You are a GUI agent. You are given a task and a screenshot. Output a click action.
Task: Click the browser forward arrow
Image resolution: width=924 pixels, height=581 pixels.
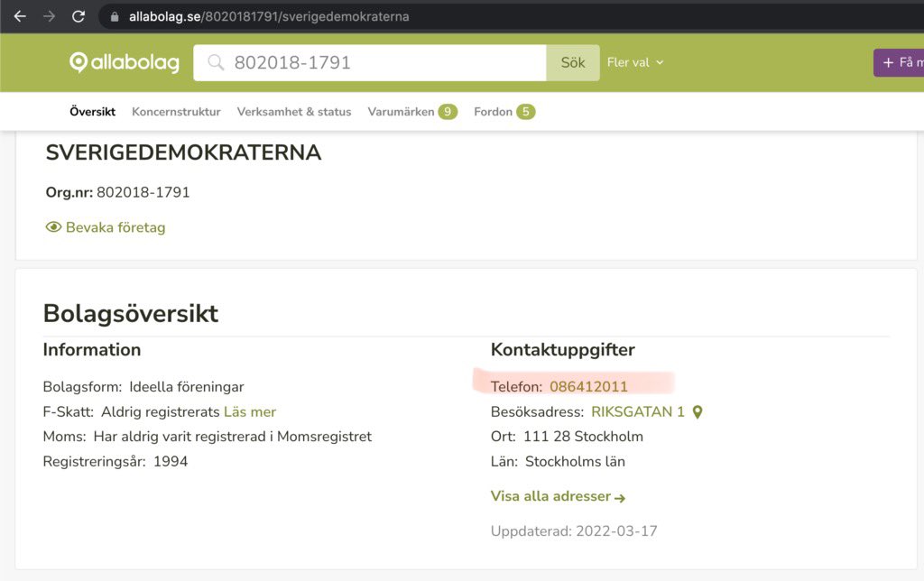click(49, 16)
